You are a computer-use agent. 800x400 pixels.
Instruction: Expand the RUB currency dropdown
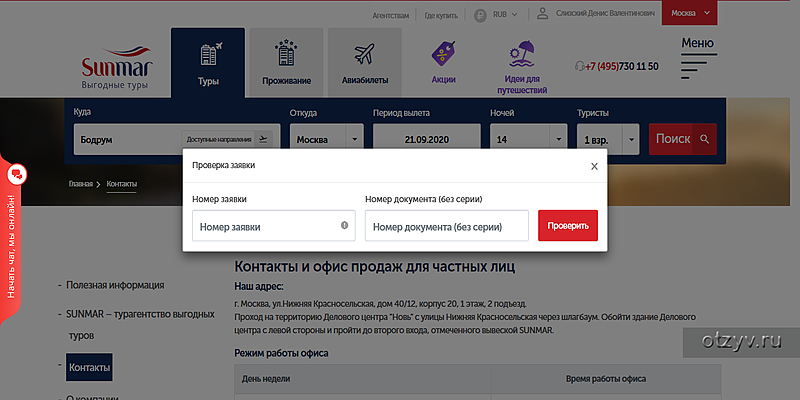coord(496,15)
